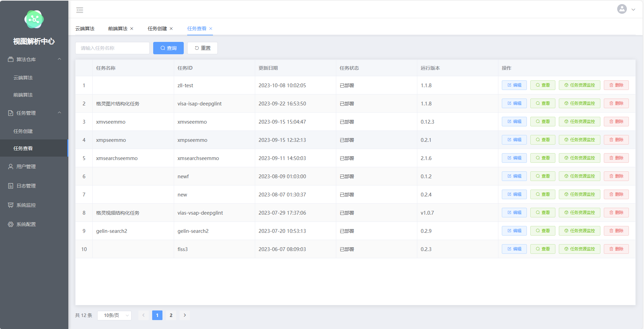Open 任务资源监控 for xmvseemmo
The image size is (644, 329).
coord(579,122)
